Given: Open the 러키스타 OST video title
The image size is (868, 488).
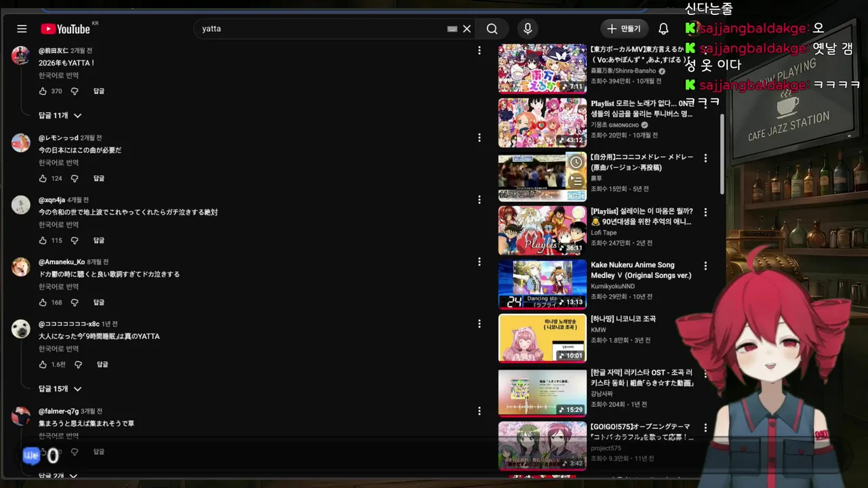Looking at the screenshot, I should point(642,378).
